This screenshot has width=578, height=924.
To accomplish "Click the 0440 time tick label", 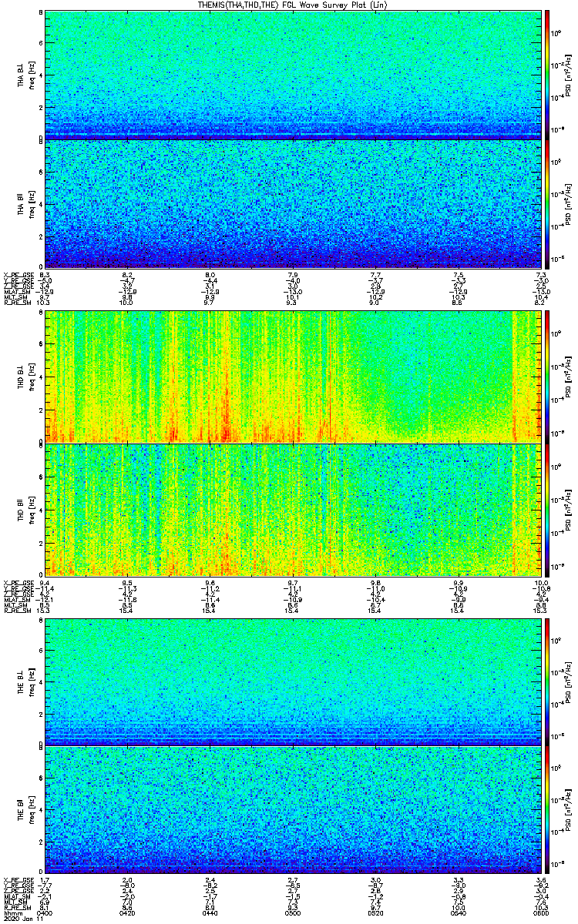I will [210, 914].
